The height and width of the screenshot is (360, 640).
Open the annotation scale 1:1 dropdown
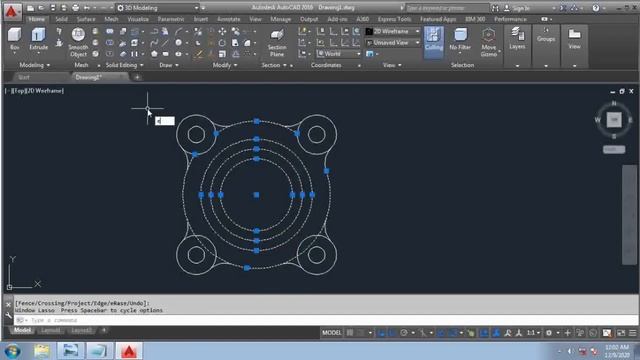533,333
